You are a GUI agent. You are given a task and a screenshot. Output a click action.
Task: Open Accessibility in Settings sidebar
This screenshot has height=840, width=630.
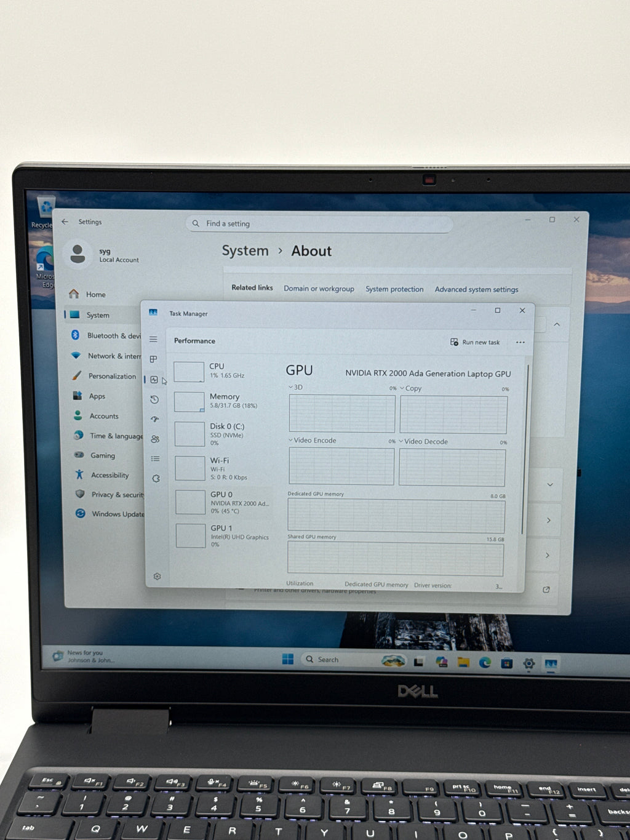[x=109, y=475]
